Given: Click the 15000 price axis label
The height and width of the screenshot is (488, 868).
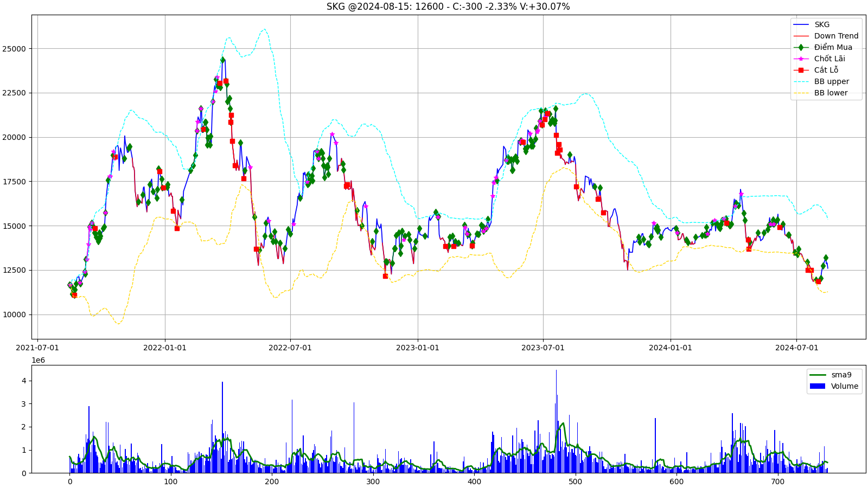Looking at the screenshot, I should pyautogui.click(x=14, y=226).
